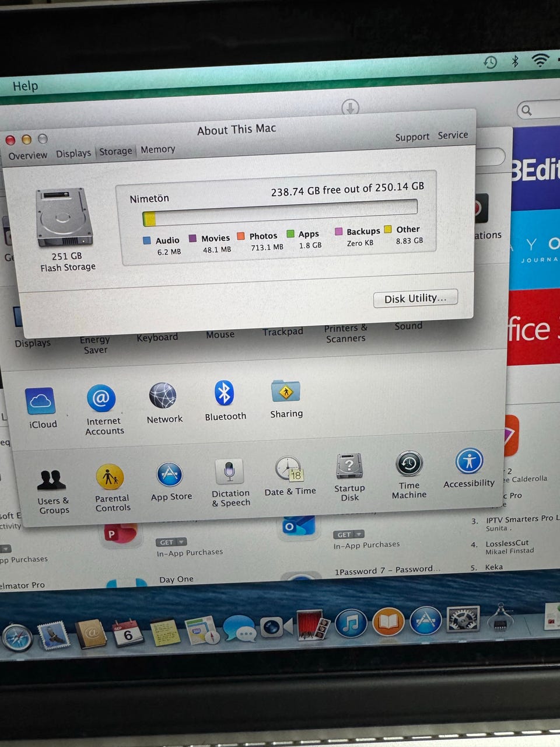Open iCloud preferences pane

point(41,402)
